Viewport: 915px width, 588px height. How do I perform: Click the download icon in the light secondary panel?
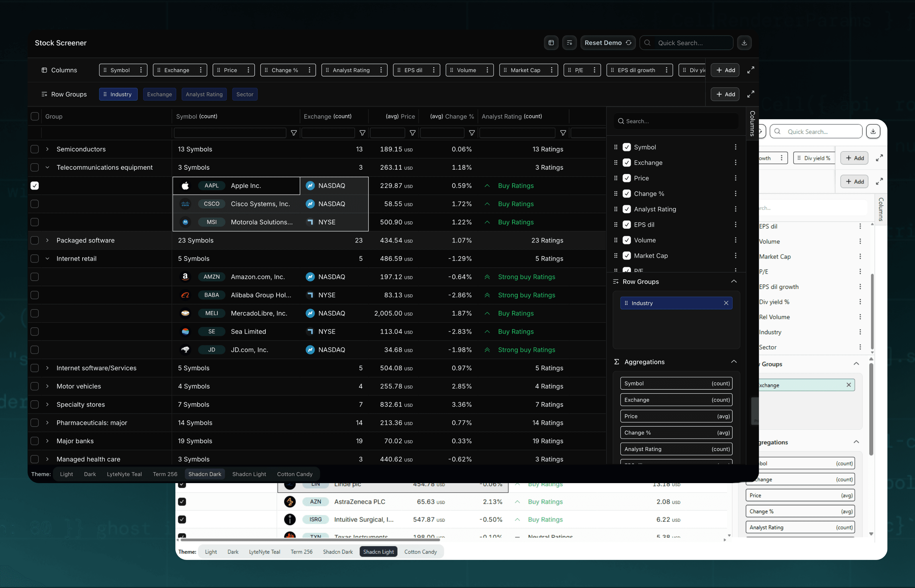coord(873,131)
